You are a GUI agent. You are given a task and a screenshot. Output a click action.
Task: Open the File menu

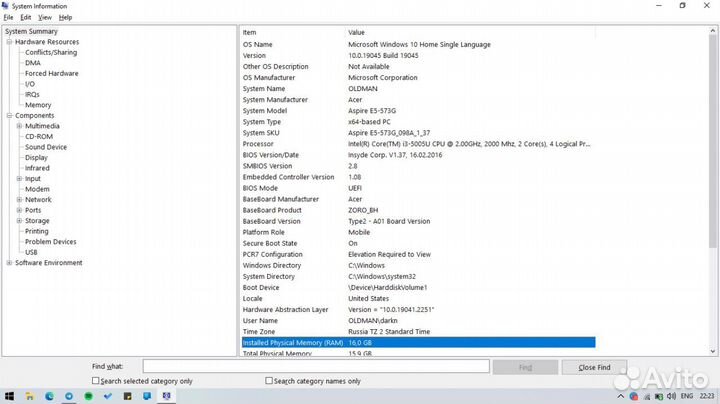tap(8, 17)
